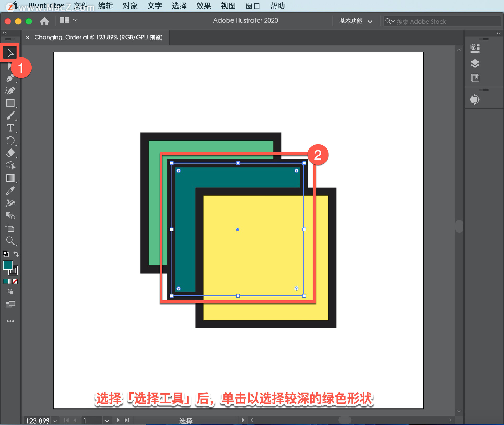504x425 pixels.
Task: Change the screen mode
Action: click(10, 304)
